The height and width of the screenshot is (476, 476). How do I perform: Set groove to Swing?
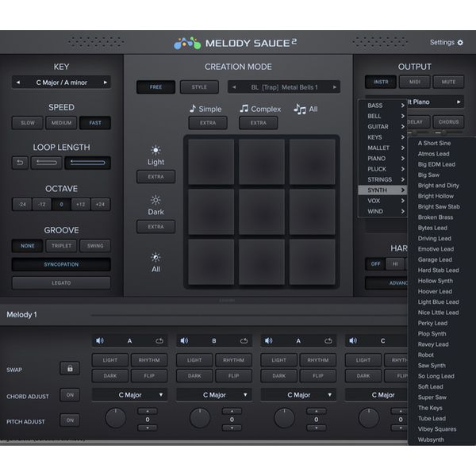click(x=95, y=246)
